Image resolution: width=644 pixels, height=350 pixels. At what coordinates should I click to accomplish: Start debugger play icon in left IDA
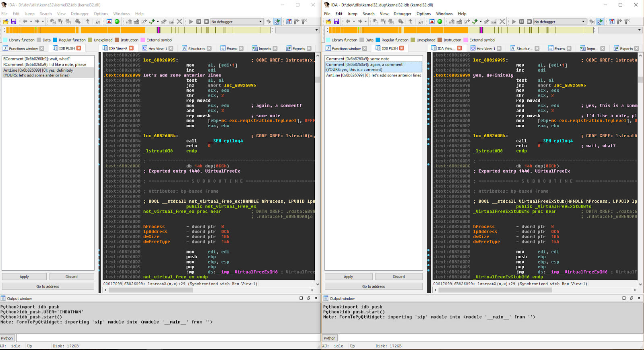(191, 22)
